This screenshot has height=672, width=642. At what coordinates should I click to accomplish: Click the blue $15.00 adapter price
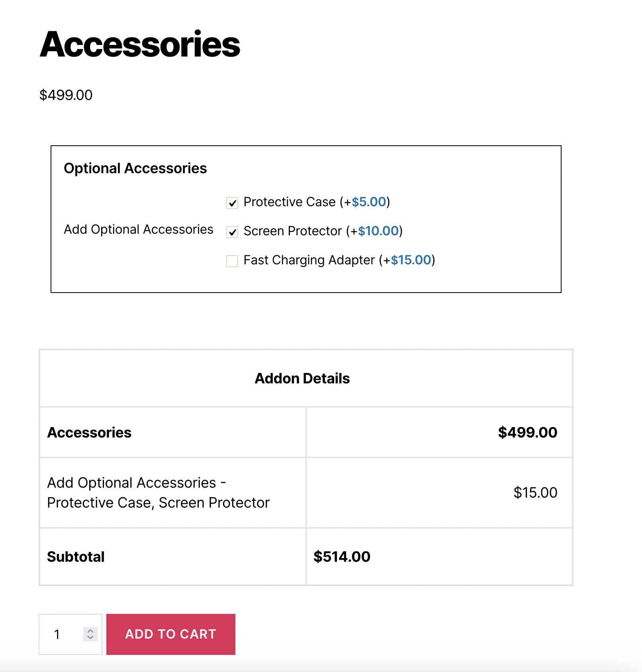pyautogui.click(x=411, y=260)
